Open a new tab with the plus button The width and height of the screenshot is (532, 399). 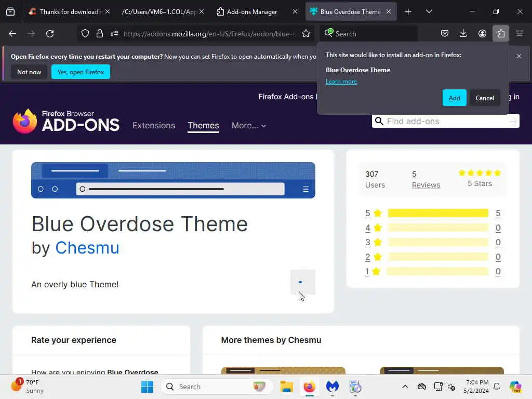click(408, 12)
